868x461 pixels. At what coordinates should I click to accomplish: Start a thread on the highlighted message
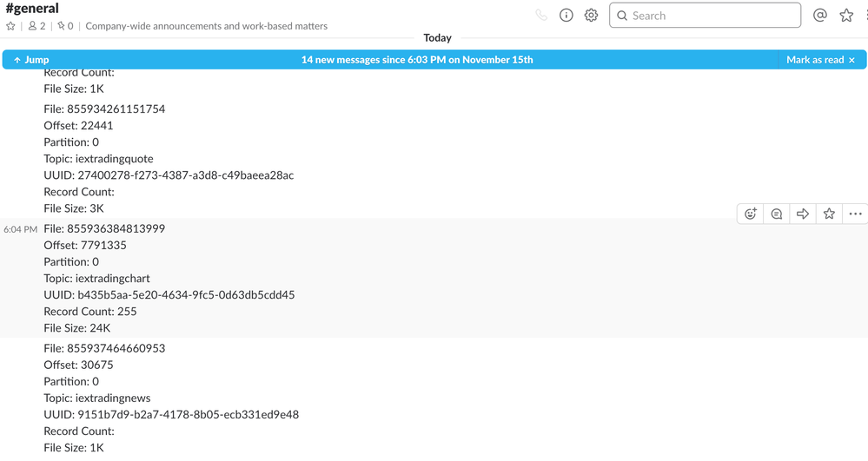point(777,214)
